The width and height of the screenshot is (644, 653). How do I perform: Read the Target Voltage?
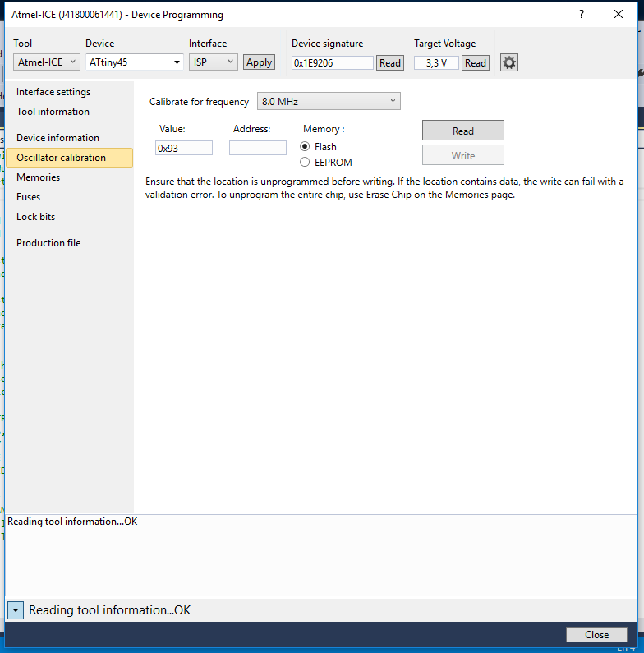476,63
